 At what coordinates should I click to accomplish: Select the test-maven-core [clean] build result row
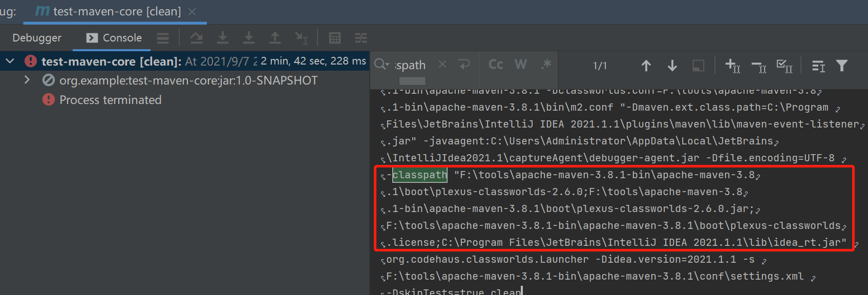coord(184,61)
